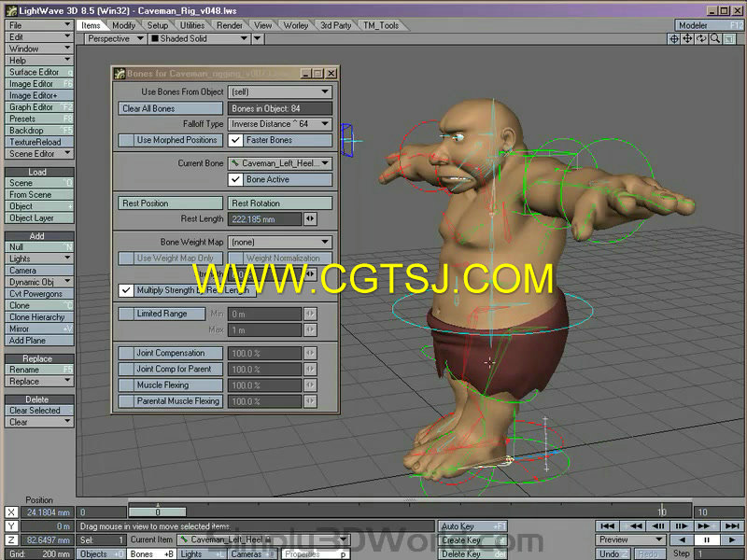Viewport: 747px width, 560px height.
Task: Uncheck Bone Active option
Action: (x=235, y=179)
